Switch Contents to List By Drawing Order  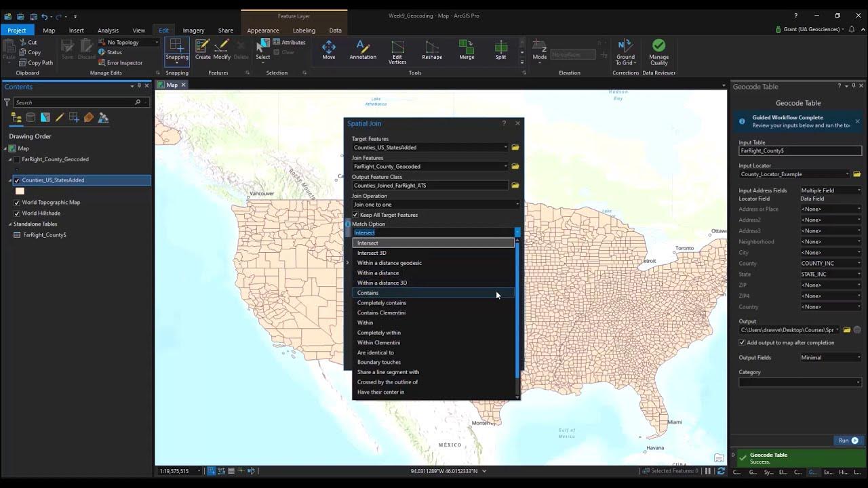pos(16,118)
